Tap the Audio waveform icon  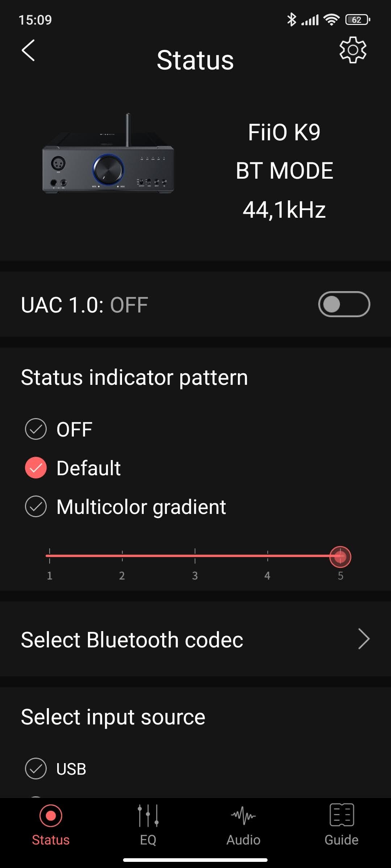pos(243,816)
